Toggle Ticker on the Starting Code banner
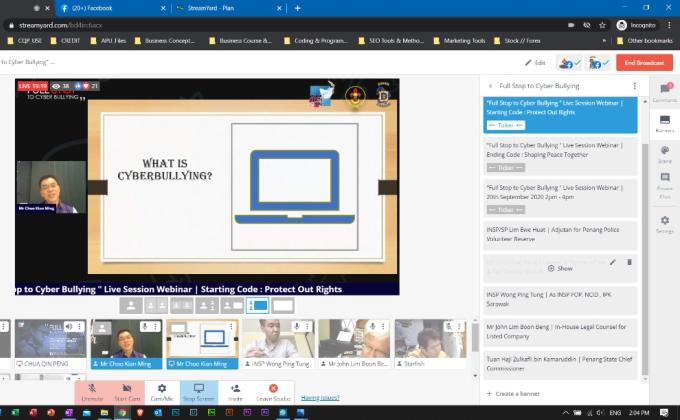 (x=505, y=125)
